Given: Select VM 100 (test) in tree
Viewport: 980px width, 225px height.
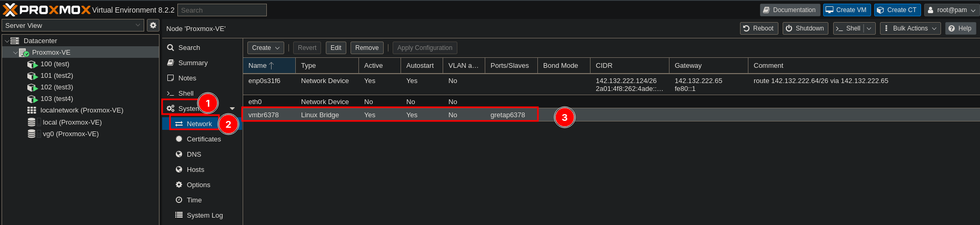Looking at the screenshot, I should [x=55, y=64].
